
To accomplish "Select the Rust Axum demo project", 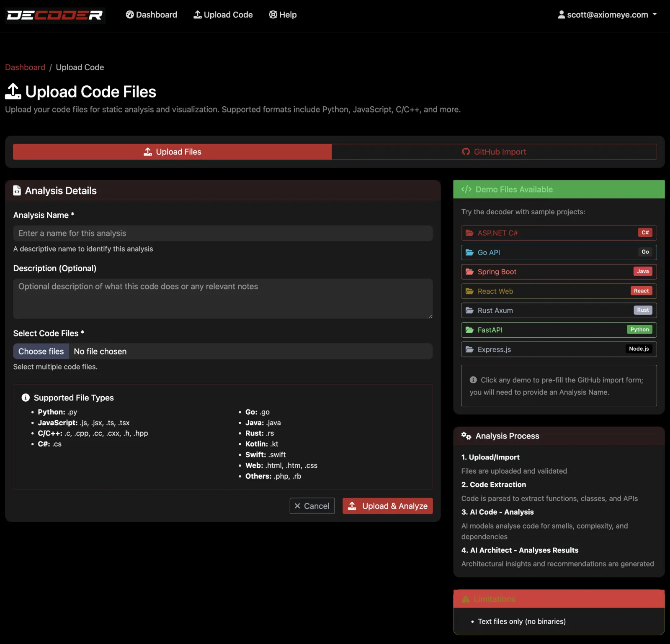I will [x=559, y=310].
